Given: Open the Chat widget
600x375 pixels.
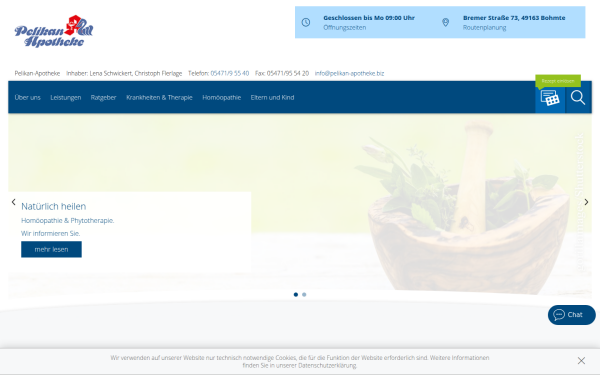Looking at the screenshot, I should point(572,315).
